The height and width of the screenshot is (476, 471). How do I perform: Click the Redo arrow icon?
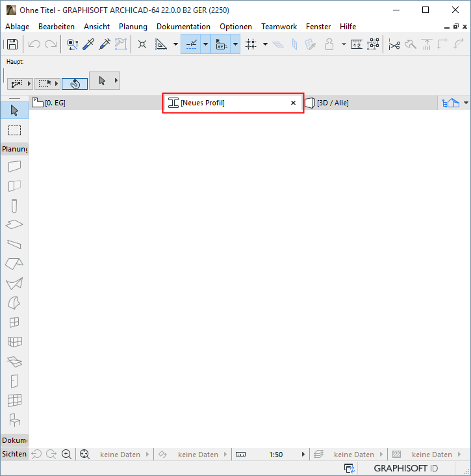tap(51, 44)
